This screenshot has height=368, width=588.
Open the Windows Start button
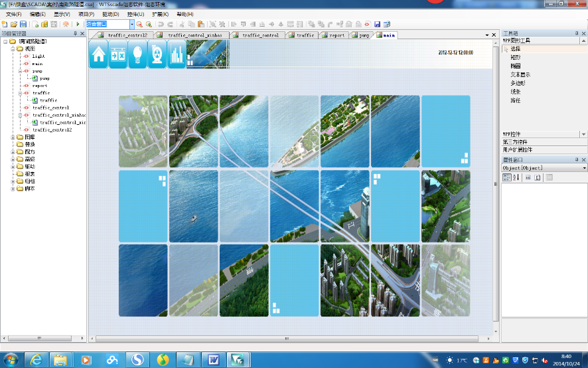tap(11, 360)
